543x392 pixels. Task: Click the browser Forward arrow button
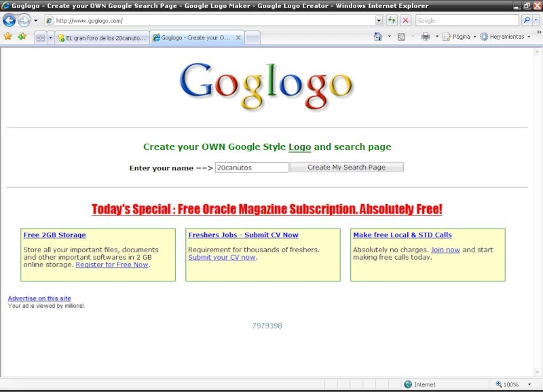24,20
